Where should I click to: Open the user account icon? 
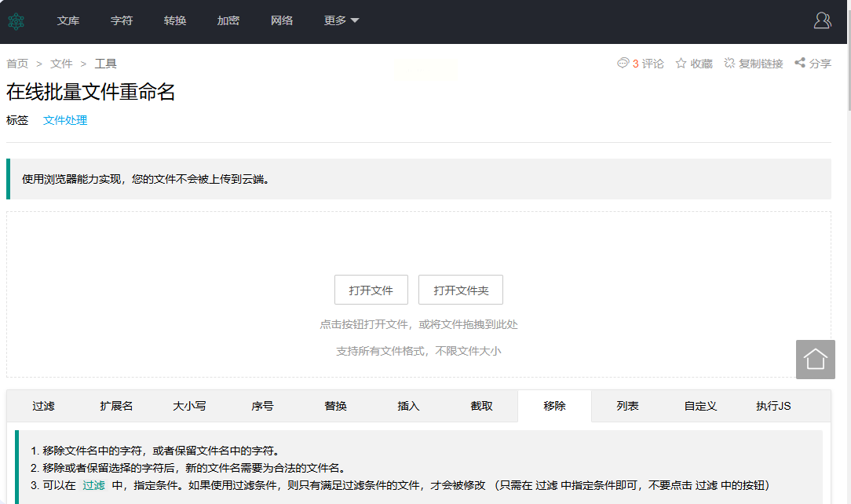(822, 20)
